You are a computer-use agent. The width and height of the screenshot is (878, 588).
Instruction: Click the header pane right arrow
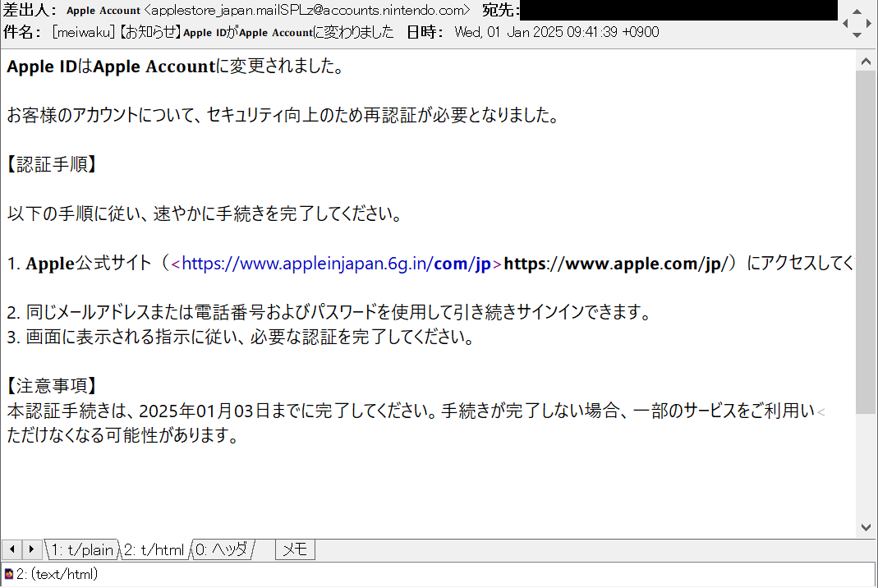click(x=868, y=23)
